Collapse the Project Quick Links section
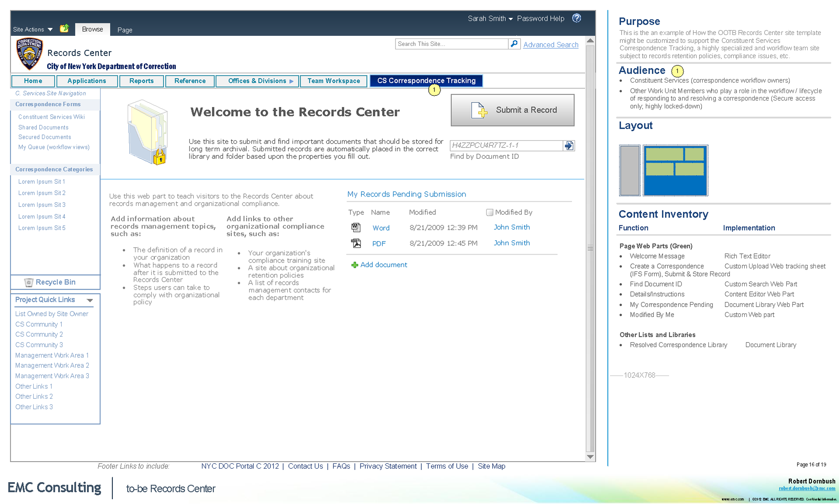The height and width of the screenshot is (504, 840). click(90, 300)
